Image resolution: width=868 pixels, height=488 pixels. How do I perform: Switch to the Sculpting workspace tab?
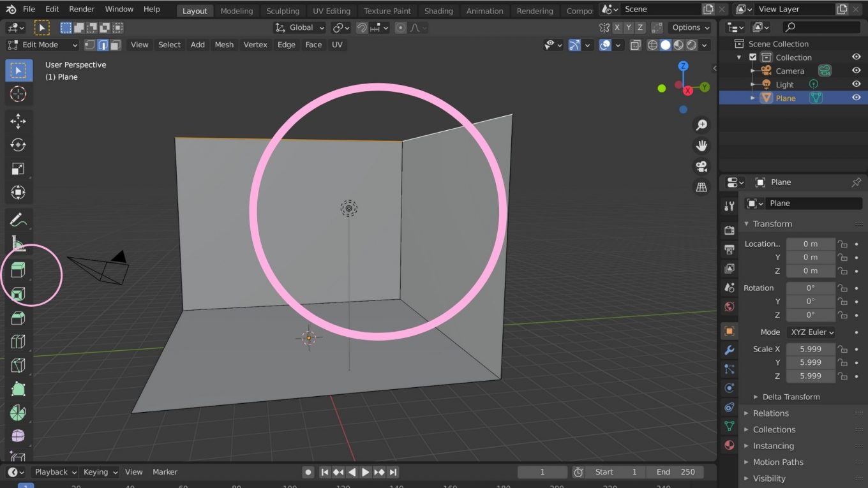pyautogui.click(x=283, y=10)
